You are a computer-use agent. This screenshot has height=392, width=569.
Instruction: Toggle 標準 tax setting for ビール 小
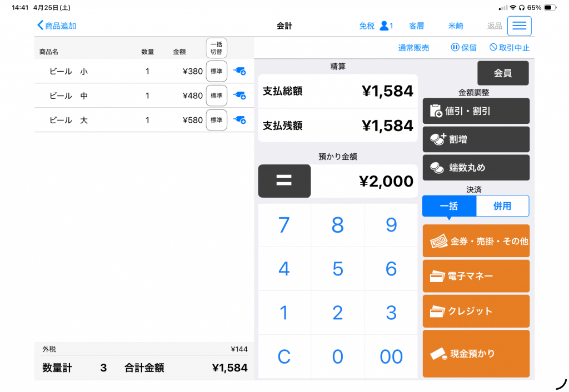[x=216, y=71]
